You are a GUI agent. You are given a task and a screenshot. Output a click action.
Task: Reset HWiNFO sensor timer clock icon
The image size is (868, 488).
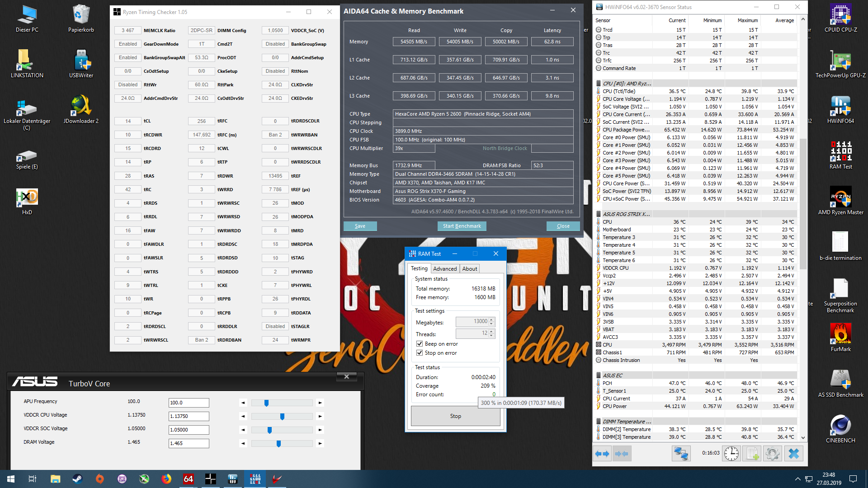click(731, 454)
